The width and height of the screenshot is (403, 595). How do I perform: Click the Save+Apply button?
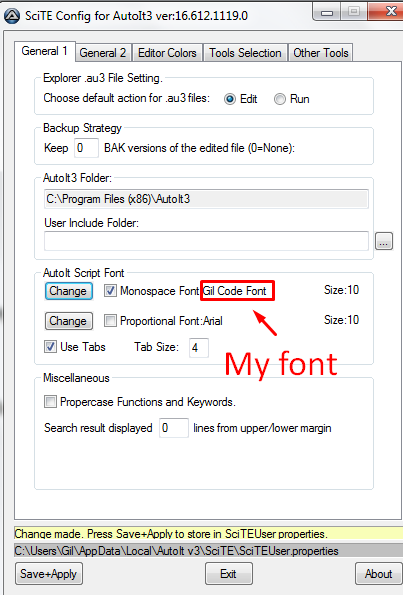pos(49,574)
